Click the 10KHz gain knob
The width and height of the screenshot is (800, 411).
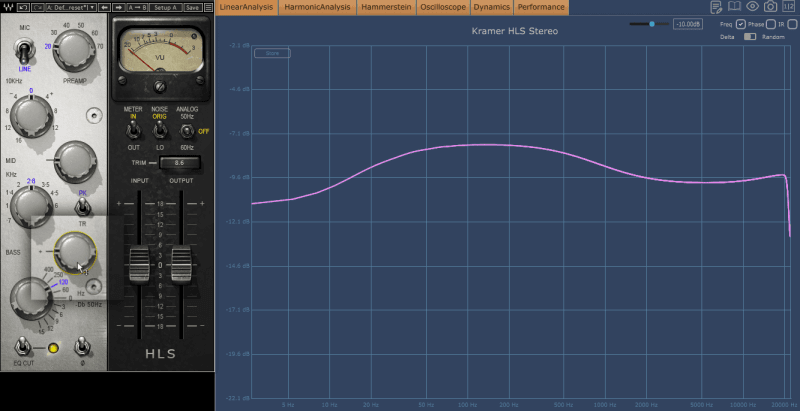click(31, 116)
